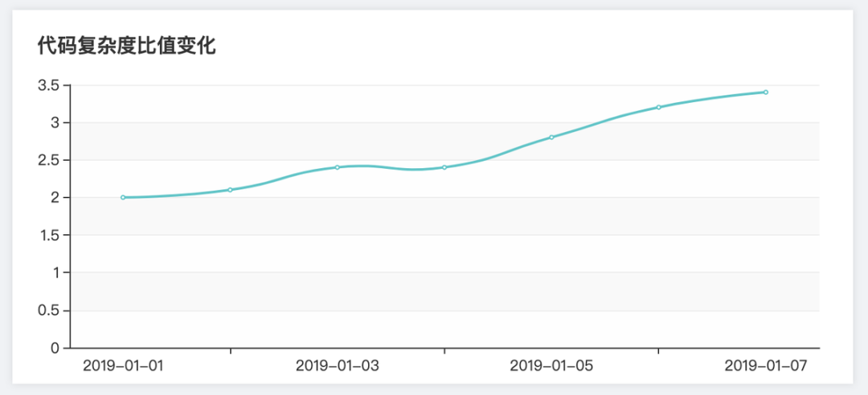Click the chart title 代码复杂度比值变化
The image size is (868, 395).
(127, 46)
